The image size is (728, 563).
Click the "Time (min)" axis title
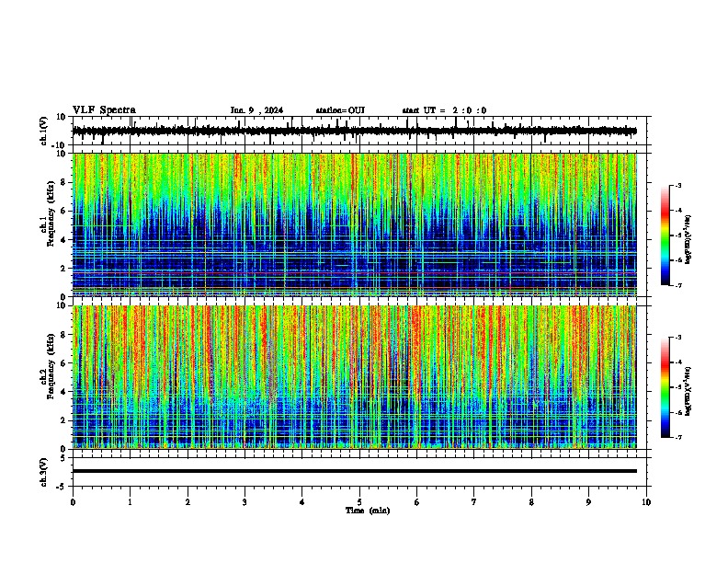(368, 511)
